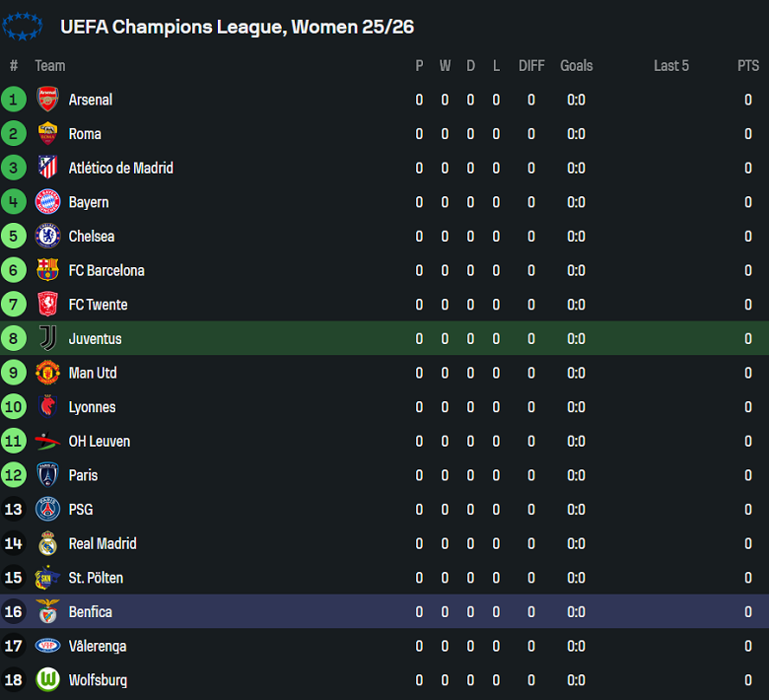Screen dimensions: 769x700
Task: Click the PTS column header
Action: click(x=748, y=66)
